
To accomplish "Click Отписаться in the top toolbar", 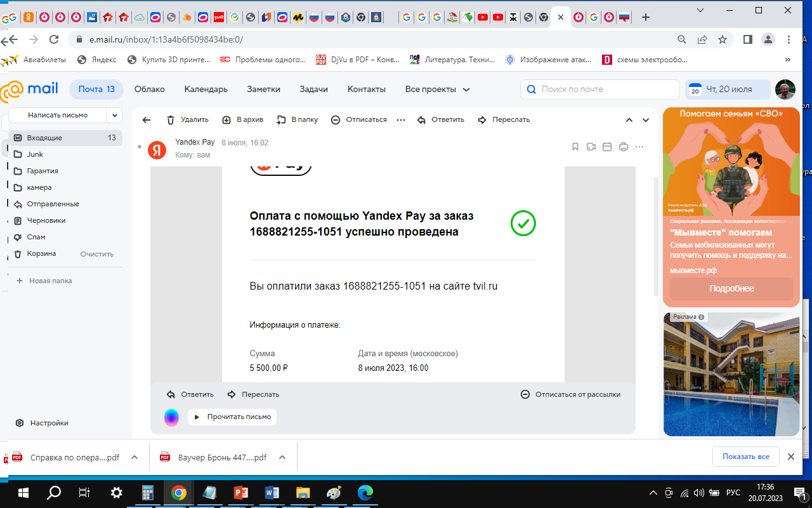I will (x=359, y=119).
